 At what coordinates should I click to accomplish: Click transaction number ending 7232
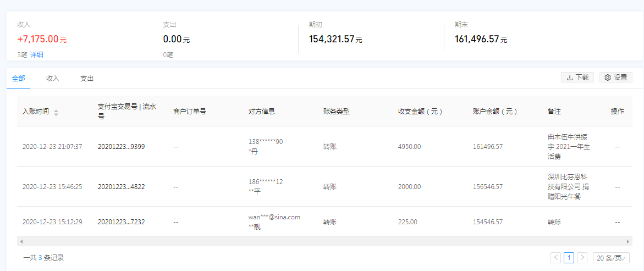click(121, 222)
